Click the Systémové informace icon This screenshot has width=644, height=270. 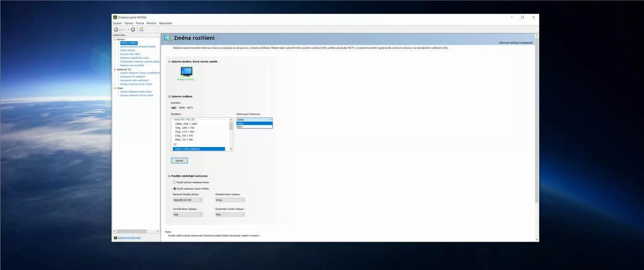click(115, 238)
